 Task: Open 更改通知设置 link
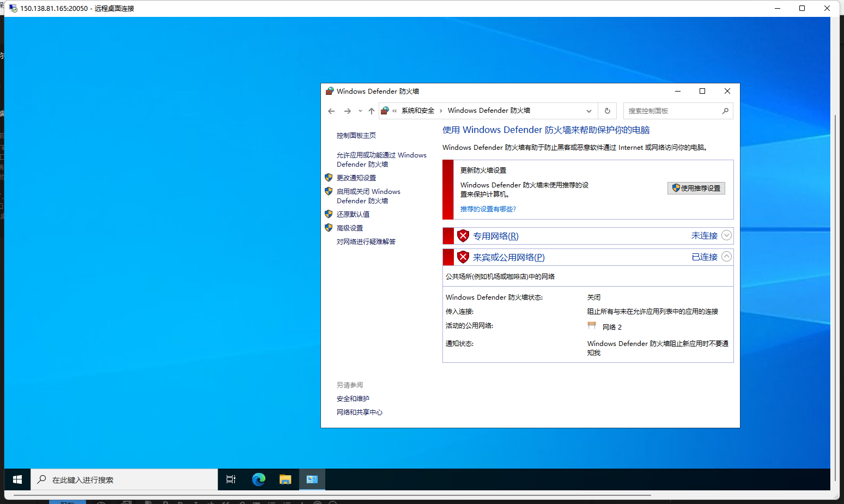pos(356,178)
